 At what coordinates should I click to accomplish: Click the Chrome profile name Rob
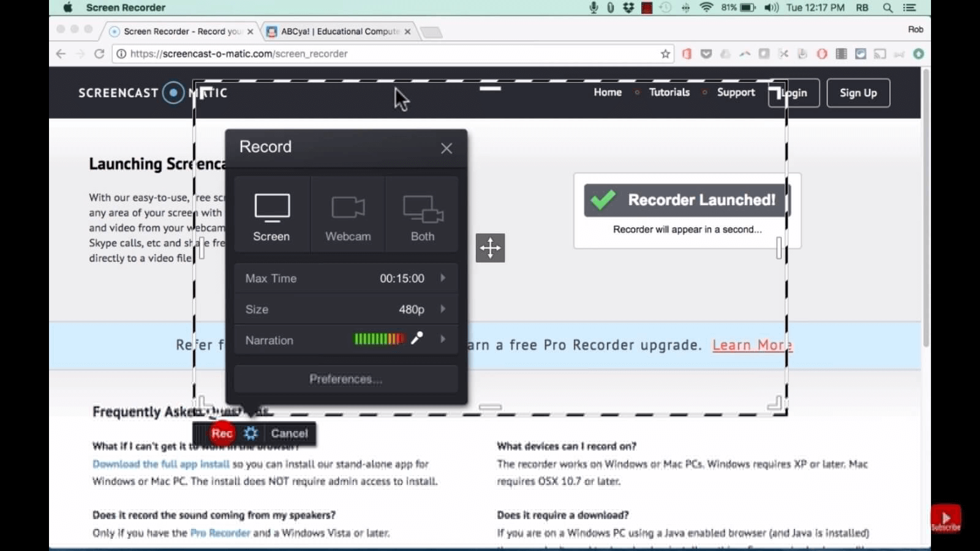916,29
